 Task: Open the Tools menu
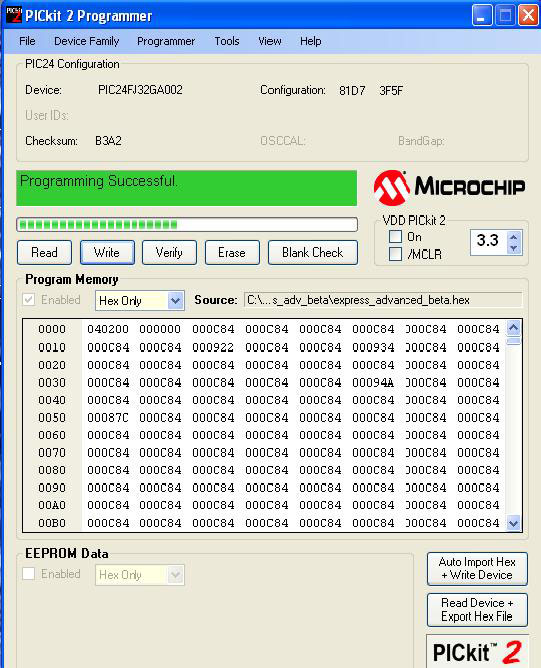(x=227, y=41)
